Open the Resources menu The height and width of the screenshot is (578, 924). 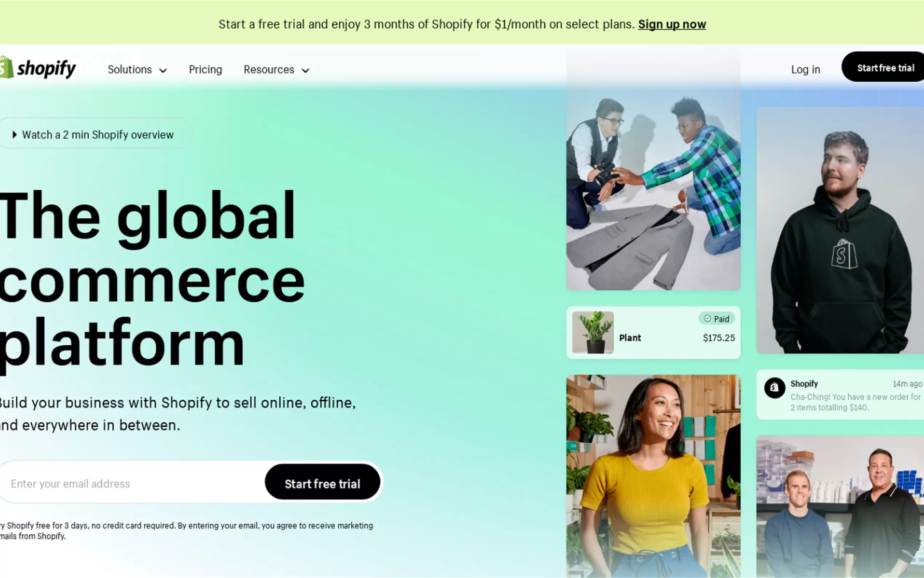[276, 70]
